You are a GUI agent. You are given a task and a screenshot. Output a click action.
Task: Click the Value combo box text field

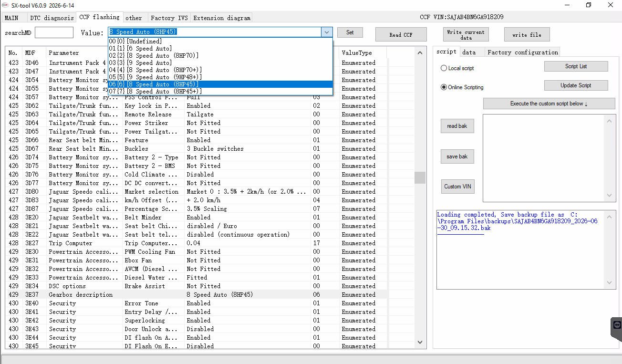click(x=215, y=32)
